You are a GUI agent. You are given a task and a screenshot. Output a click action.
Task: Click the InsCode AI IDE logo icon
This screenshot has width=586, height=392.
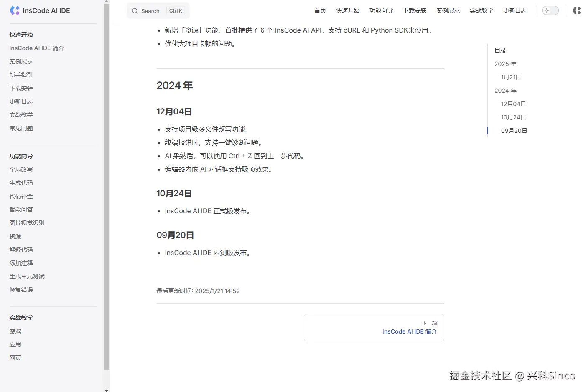click(14, 10)
